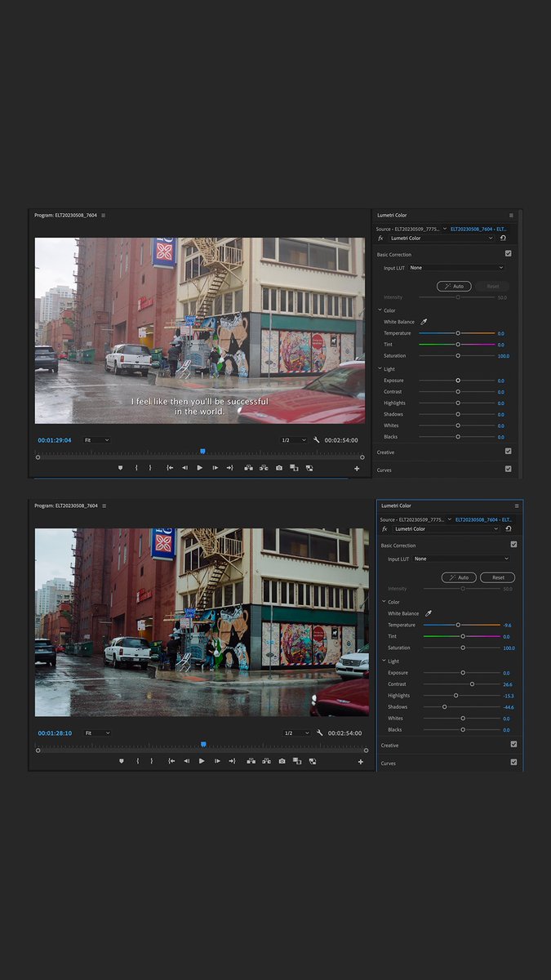Pick the White Balance eyedropper in the upper panel
This screenshot has width=551, height=980.
click(x=424, y=322)
